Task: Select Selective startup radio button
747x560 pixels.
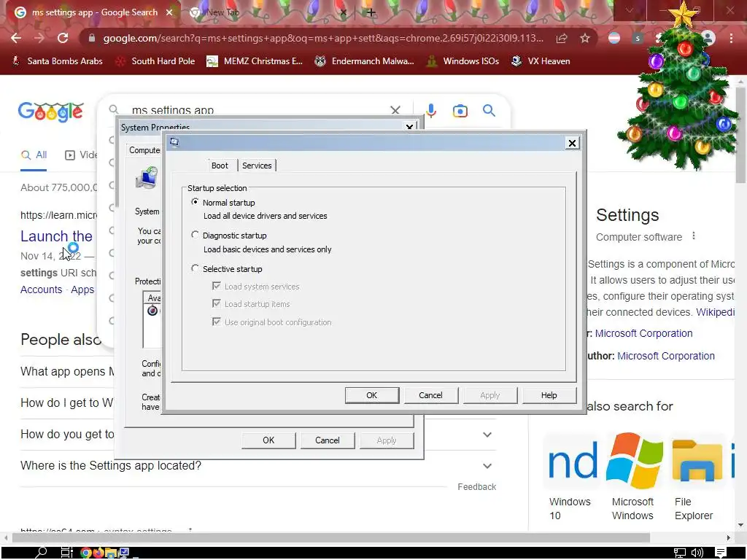Action: click(x=195, y=268)
